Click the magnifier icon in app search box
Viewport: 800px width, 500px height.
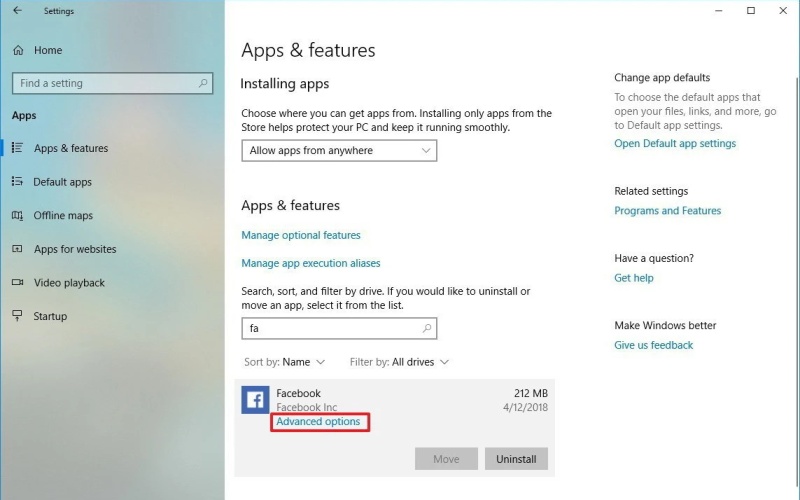(427, 328)
